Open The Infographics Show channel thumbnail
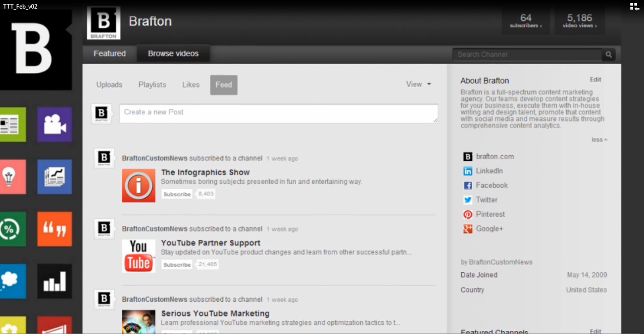The height and width of the screenshot is (334, 644). click(138, 185)
